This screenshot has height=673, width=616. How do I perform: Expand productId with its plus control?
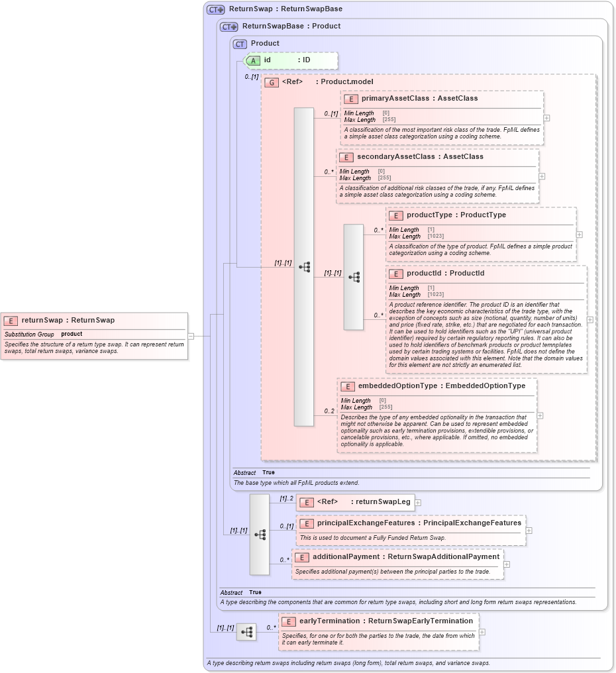tap(589, 319)
